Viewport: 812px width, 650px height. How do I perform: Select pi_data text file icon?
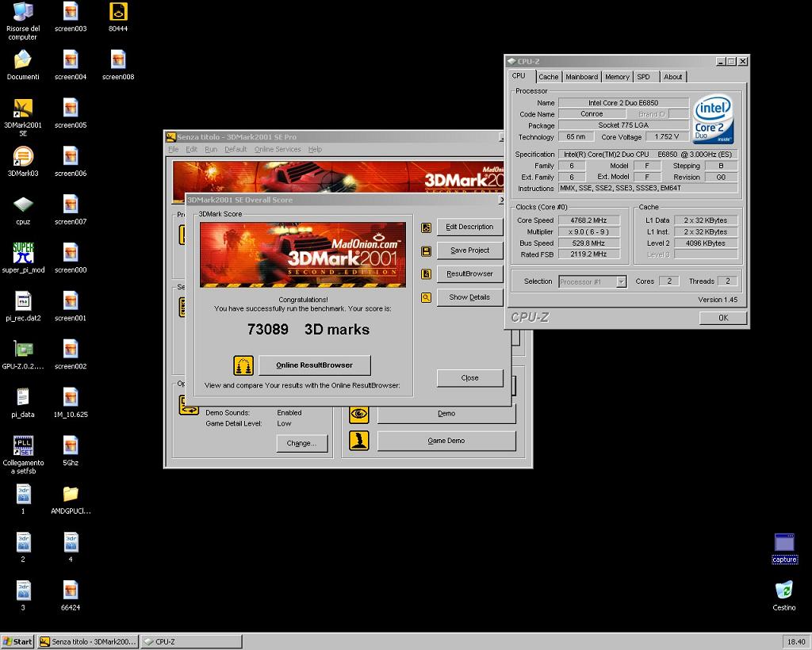tap(23, 403)
